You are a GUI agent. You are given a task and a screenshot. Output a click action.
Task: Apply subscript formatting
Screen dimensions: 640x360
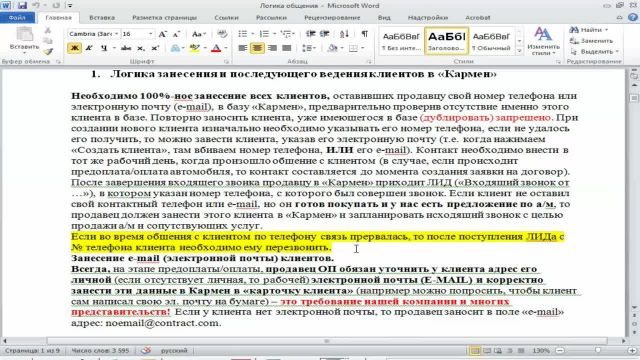[x=141, y=48]
